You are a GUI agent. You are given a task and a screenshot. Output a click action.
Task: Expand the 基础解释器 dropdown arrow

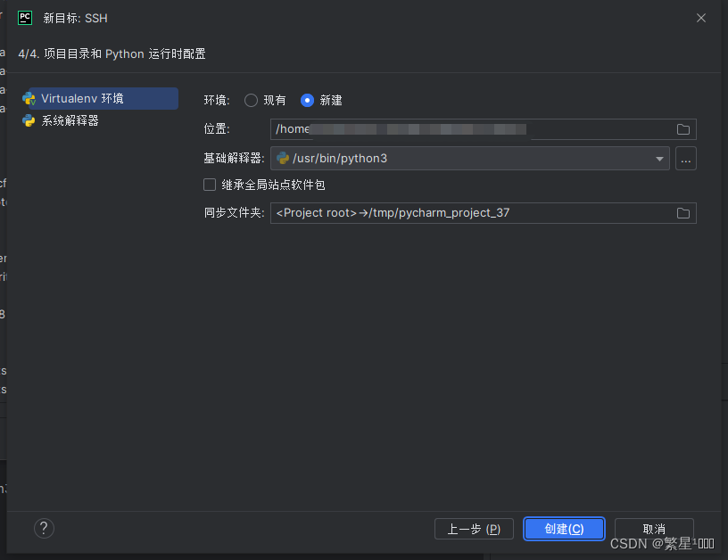(x=659, y=158)
